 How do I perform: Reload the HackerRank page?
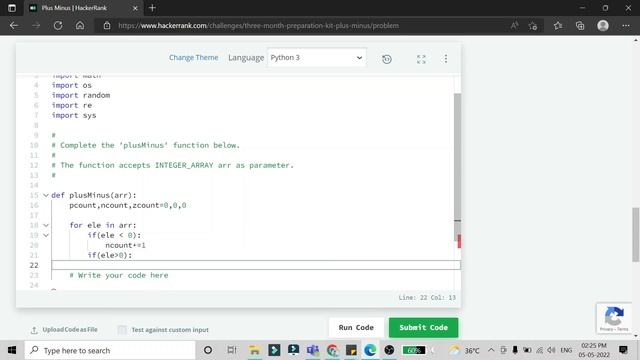click(x=58, y=25)
